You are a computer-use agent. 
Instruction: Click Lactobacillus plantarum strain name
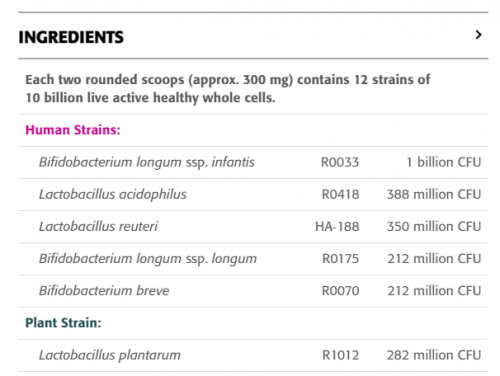pyautogui.click(x=110, y=355)
